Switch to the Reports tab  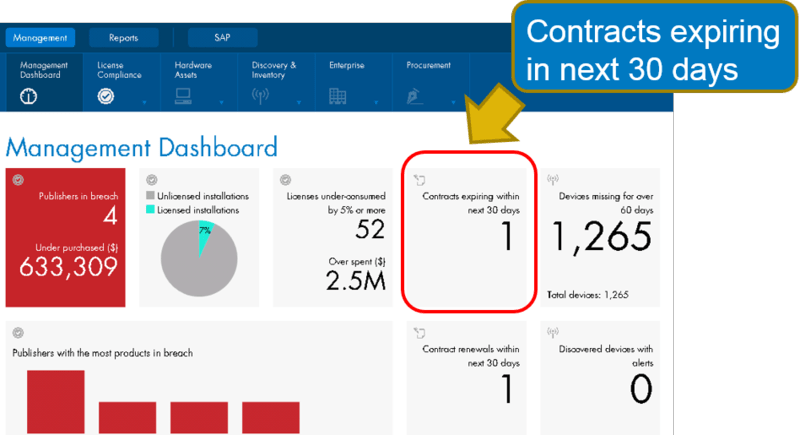click(123, 38)
